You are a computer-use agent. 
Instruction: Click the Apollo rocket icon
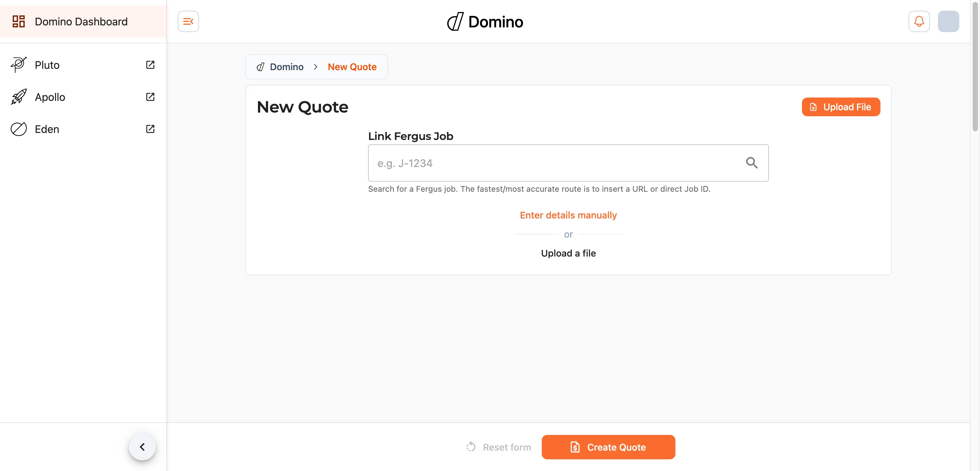point(19,97)
